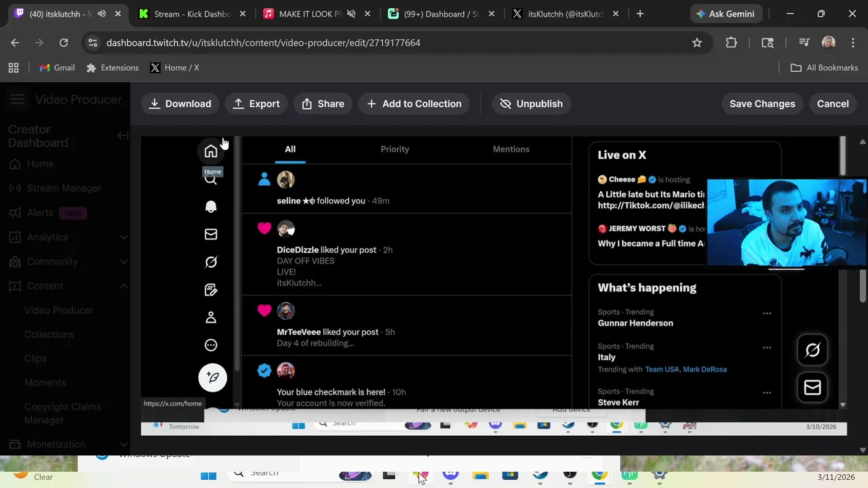Click the Twitch dashboard hamburger menu icon

[18, 100]
